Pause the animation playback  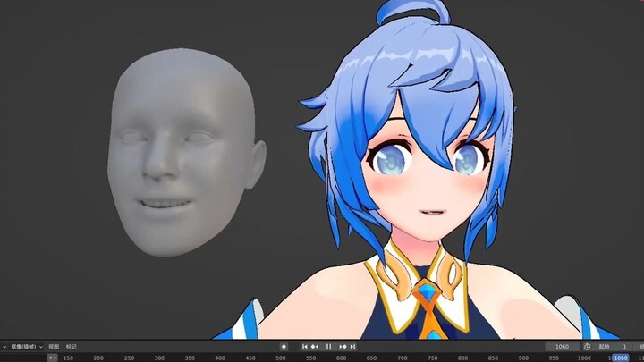click(x=328, y=347)
